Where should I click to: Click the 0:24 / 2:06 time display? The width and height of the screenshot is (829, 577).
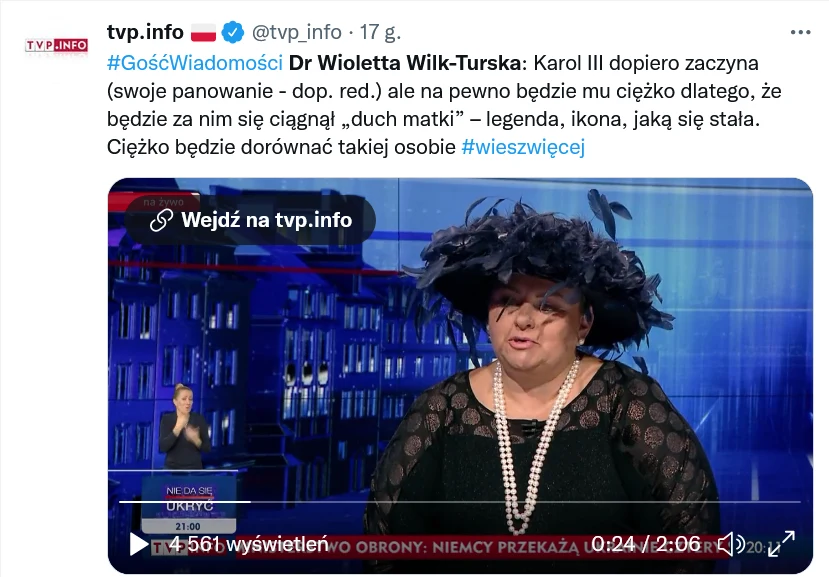[x=646, y=544]
